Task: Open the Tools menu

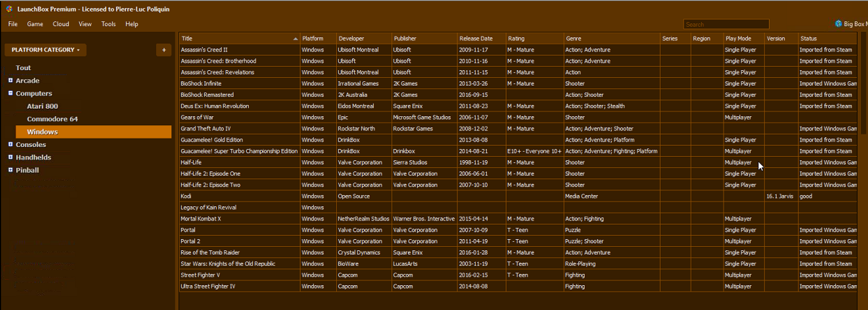Action: (x=109, y=24)
